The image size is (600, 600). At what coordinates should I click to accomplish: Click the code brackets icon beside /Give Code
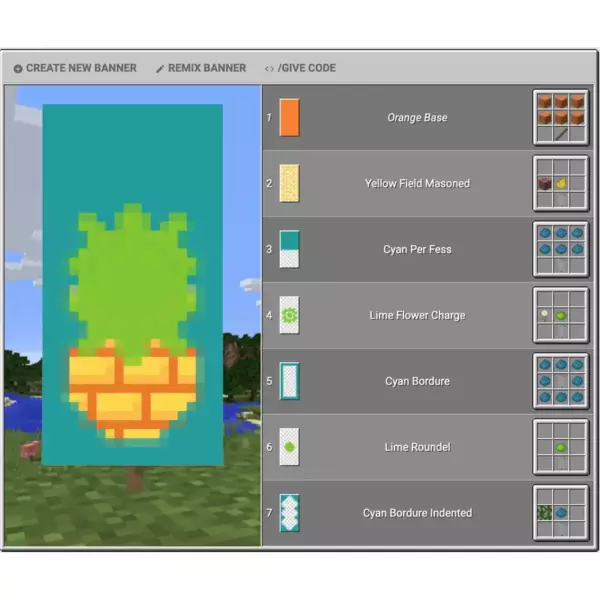269,69
